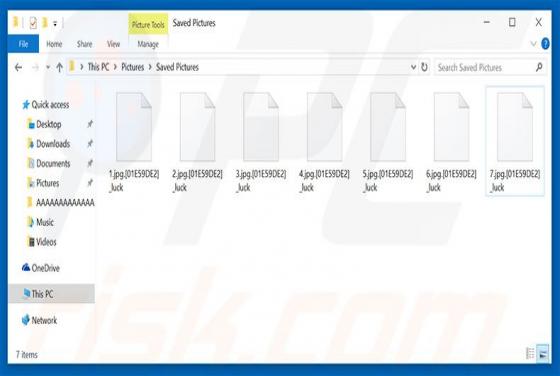This screenshot has width=560, height=376.
Task: Open address bar history dropdown
Action: click(413, 67)
